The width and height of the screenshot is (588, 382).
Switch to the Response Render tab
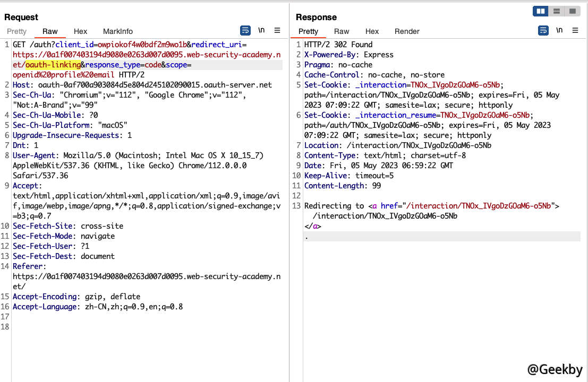[407, 31]
